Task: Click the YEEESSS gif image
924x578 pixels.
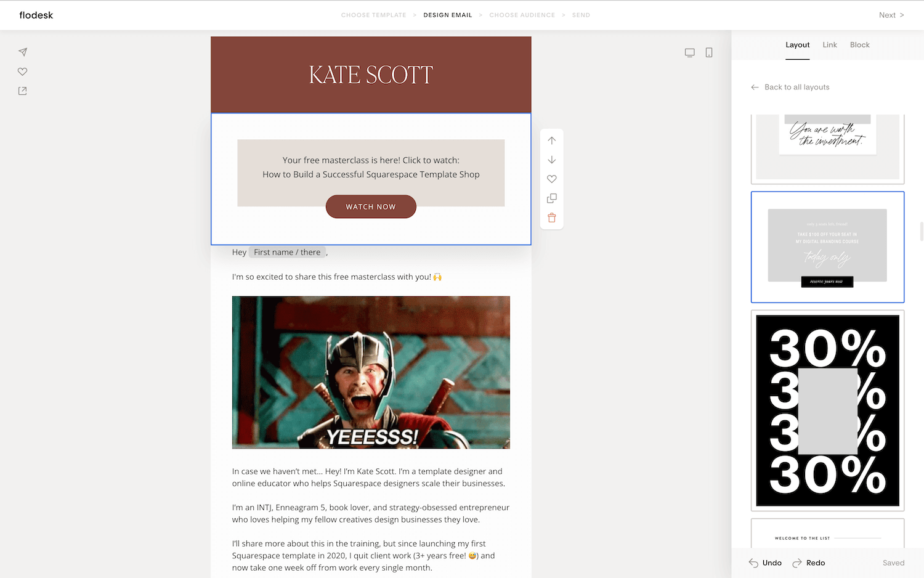Action: point(371,372)
